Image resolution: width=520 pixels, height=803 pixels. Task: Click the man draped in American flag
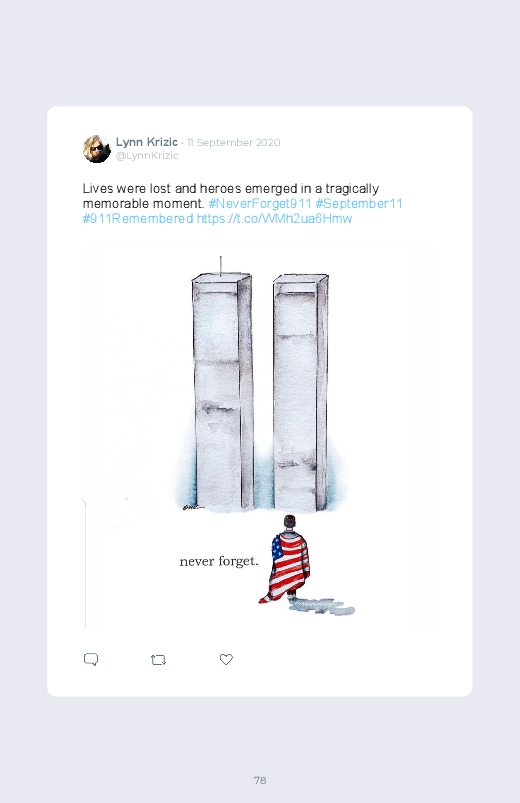pos(286,559)
